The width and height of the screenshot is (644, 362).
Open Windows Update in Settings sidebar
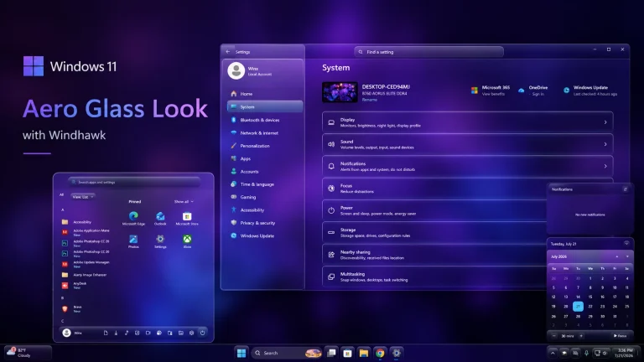[264, 236]
